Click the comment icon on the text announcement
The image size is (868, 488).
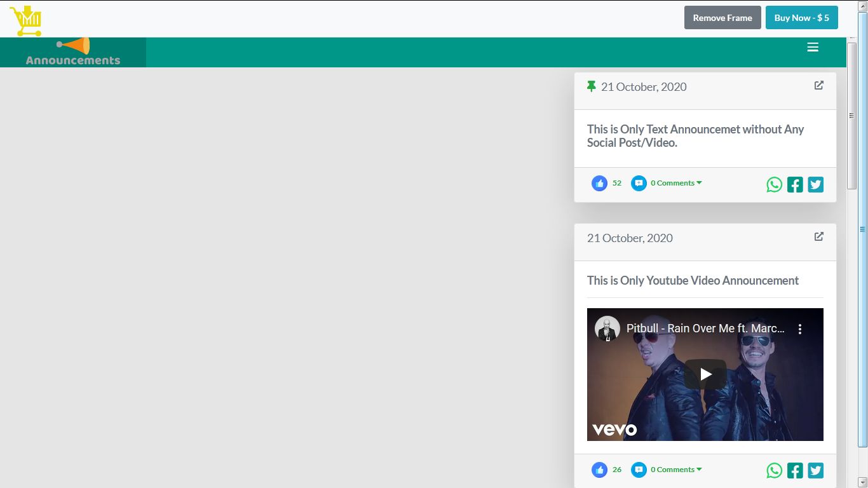click(x=639, y=183)
